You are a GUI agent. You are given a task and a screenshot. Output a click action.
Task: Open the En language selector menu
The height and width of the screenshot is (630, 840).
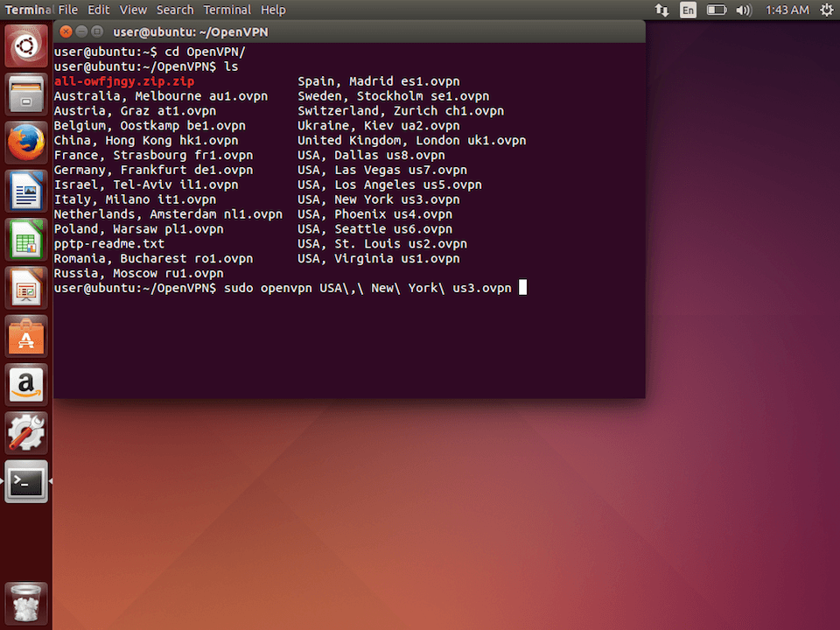tap(688, 10)
